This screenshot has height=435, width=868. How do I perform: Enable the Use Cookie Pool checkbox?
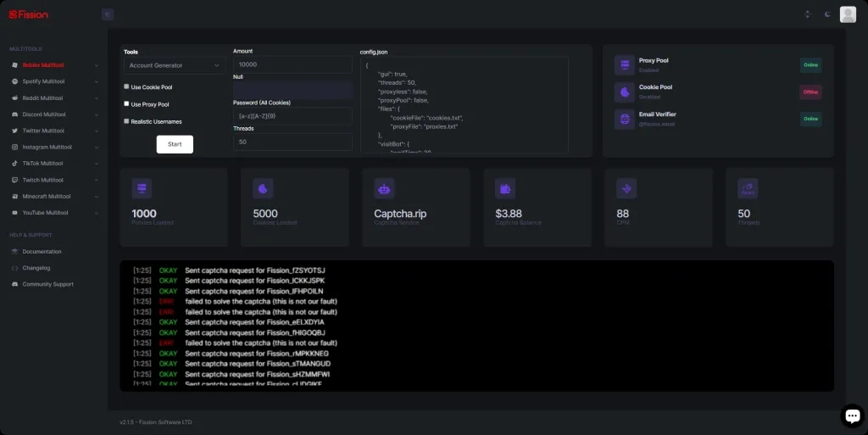pos(127,86)
